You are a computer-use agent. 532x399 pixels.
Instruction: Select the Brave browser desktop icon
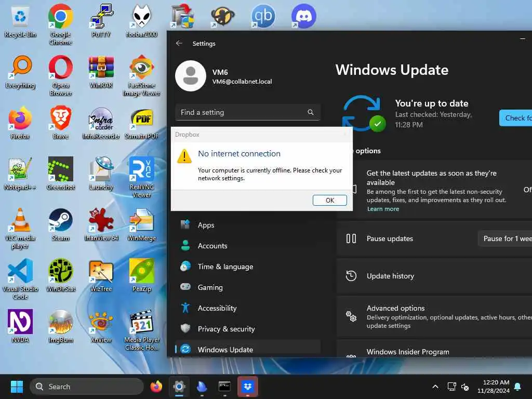(x=60, y=123)
